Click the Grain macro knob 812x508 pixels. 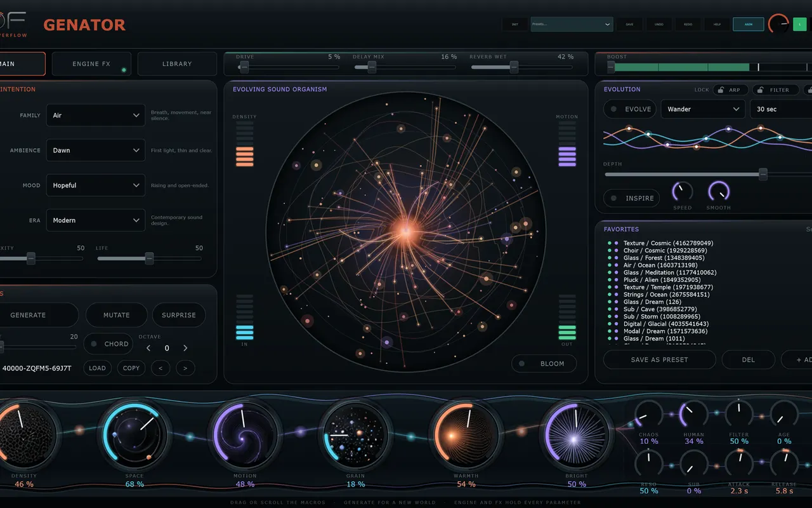tap(355, 434)
